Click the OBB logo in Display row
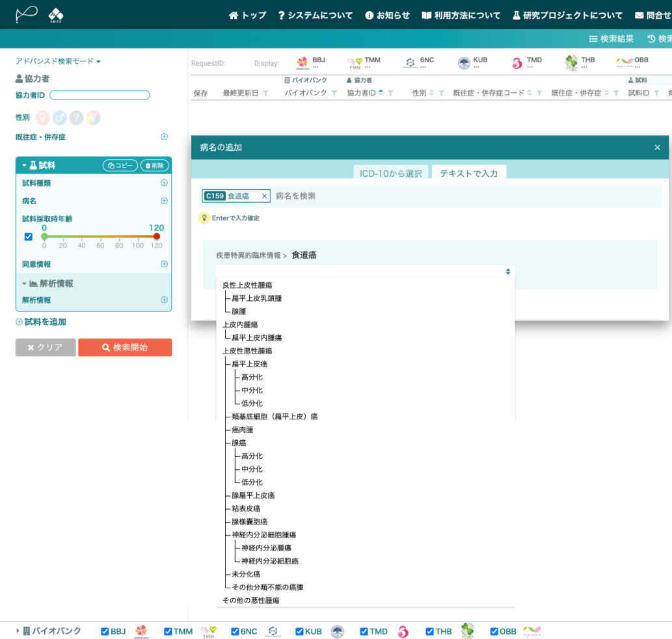The image size is (672, 639). click(x=625, y=62)
